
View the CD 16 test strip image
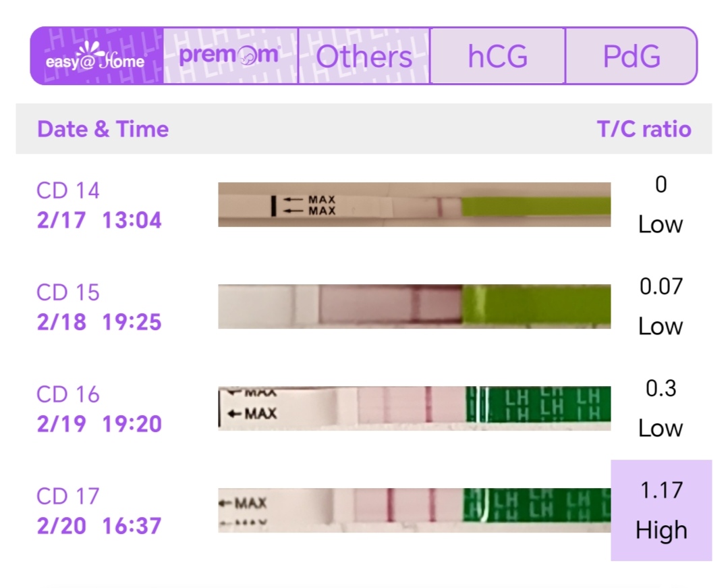(x=414, y=408)
